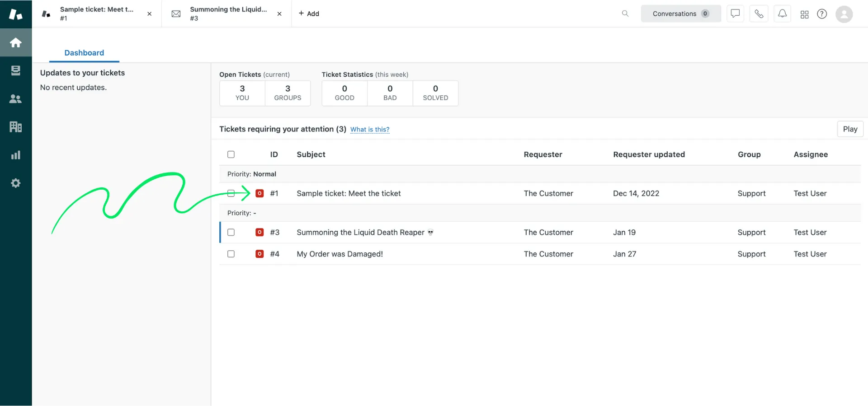
Task: Click the "What is this?" link
Action: click(x=369, y=130)
